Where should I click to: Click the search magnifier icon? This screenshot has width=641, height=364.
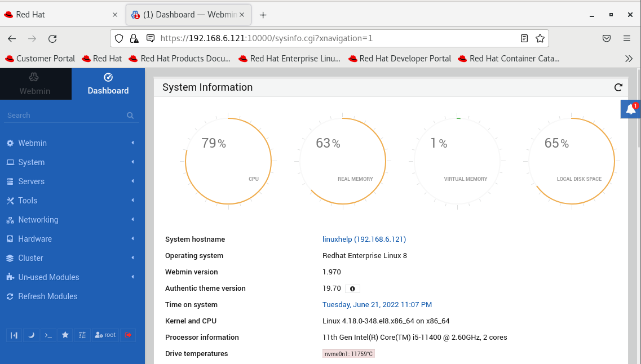(130, 115)
